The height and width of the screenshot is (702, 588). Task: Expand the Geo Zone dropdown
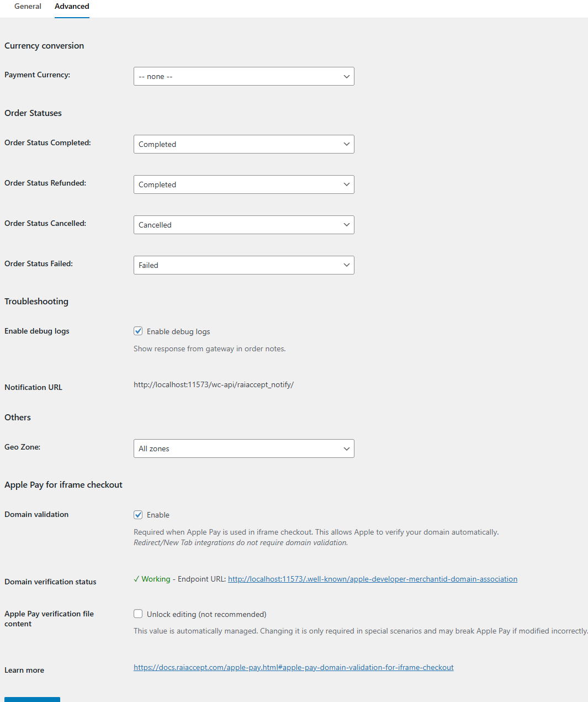(x=243, y=448)
